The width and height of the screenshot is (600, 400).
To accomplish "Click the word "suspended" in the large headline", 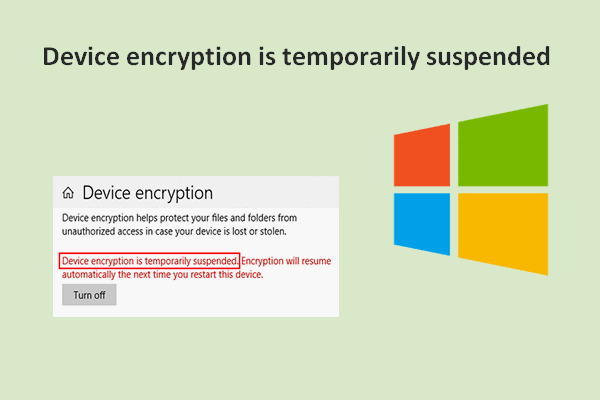I will click(488, 57).
